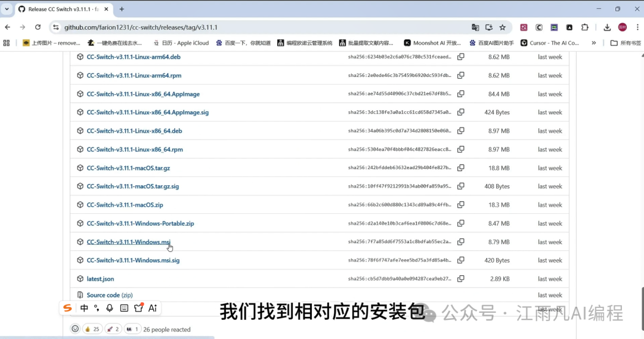Select the Release CC Switch v3.11.1 tab

[x=64, y=9]
